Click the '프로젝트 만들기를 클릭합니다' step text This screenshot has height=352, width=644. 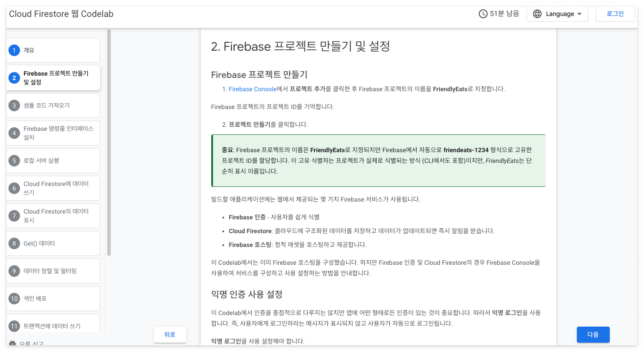pos(268,125)
